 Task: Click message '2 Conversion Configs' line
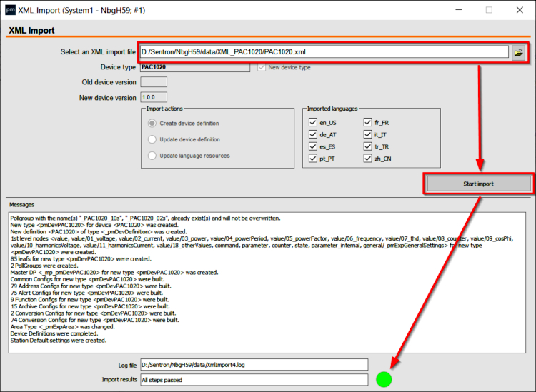click(x=93, y=313)
